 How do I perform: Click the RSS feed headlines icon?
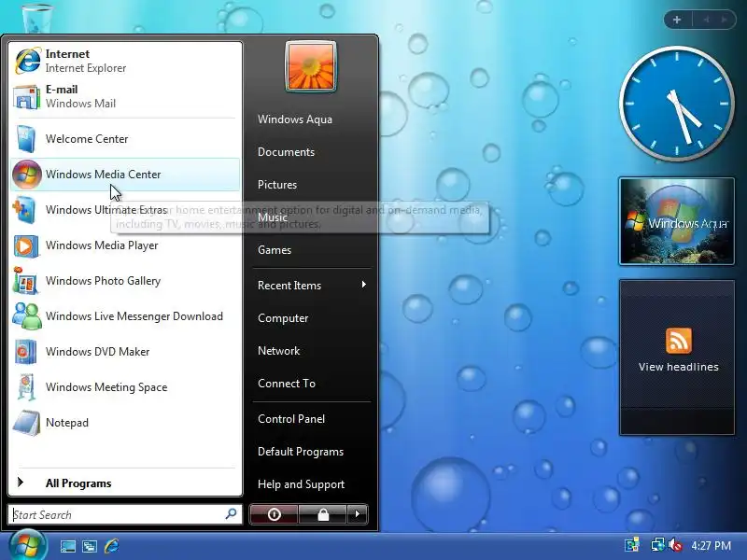[x=679, y=341]
